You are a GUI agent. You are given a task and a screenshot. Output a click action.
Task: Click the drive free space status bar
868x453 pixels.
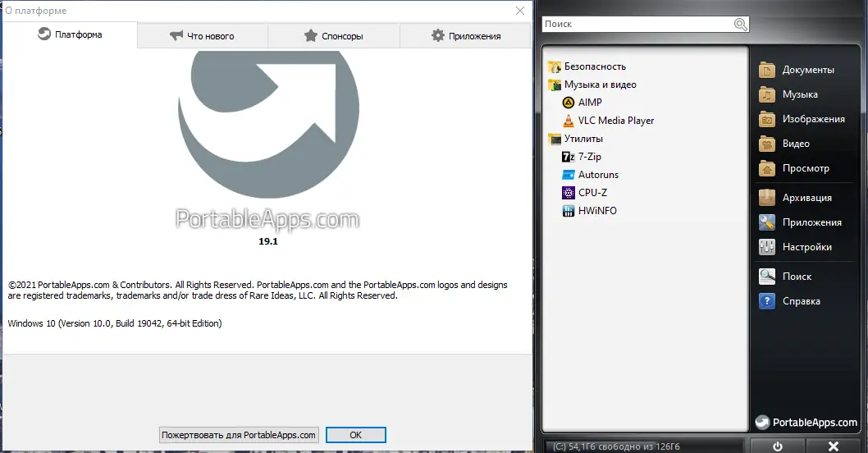[645, 446]
